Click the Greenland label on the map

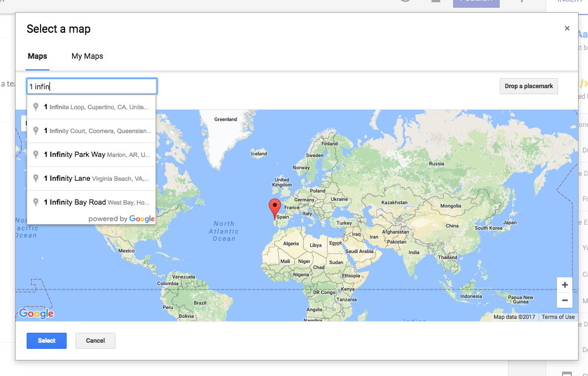pos(225,119)
